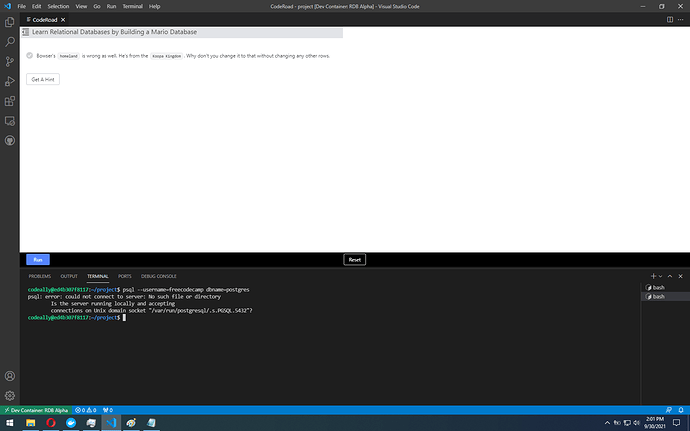Open the Extensions view
Image resolution: width=690 pixels, height=431 pixels.
tap(10, 101)
